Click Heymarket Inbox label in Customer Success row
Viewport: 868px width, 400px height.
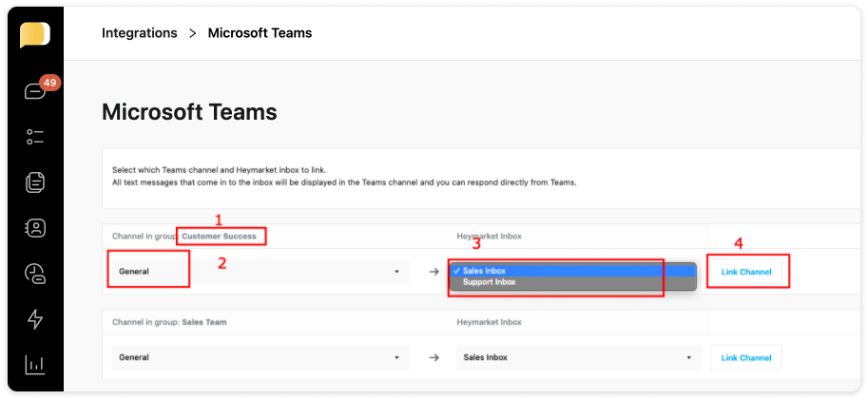[489, 237]
